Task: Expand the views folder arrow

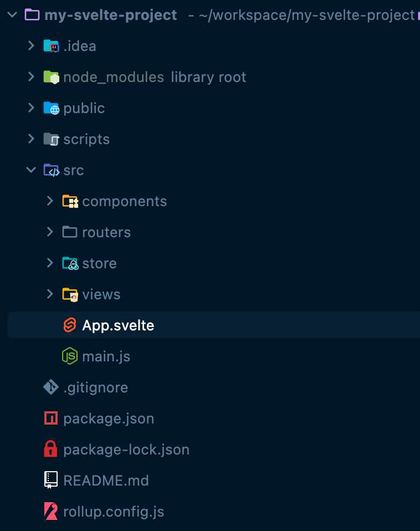Action: (50, 294)
